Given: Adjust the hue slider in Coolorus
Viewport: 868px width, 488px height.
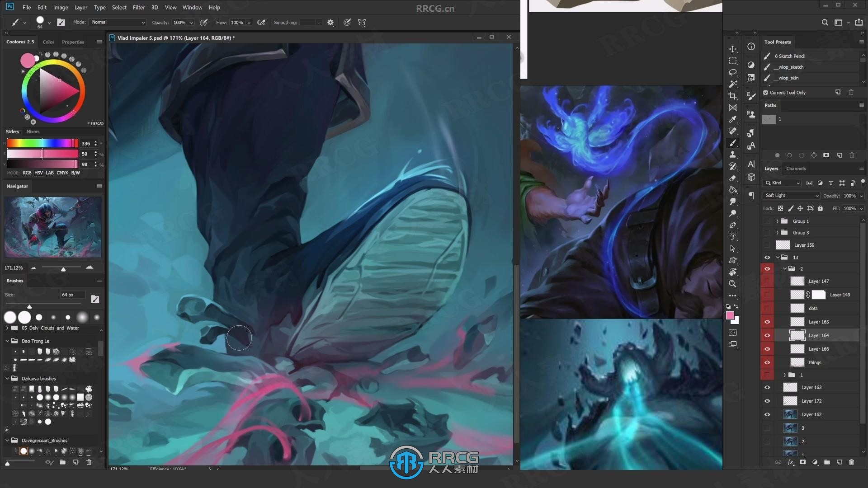Looking at the screenshot, I should point(42,143).
